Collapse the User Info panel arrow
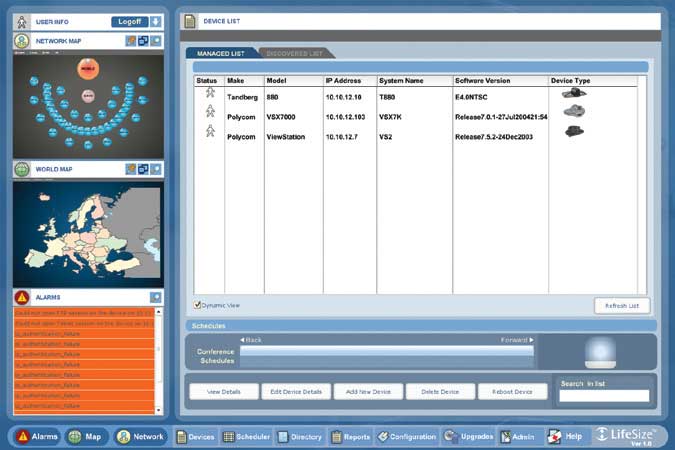The height and width of the screenshot is (450, 675). tap(156, 21)
